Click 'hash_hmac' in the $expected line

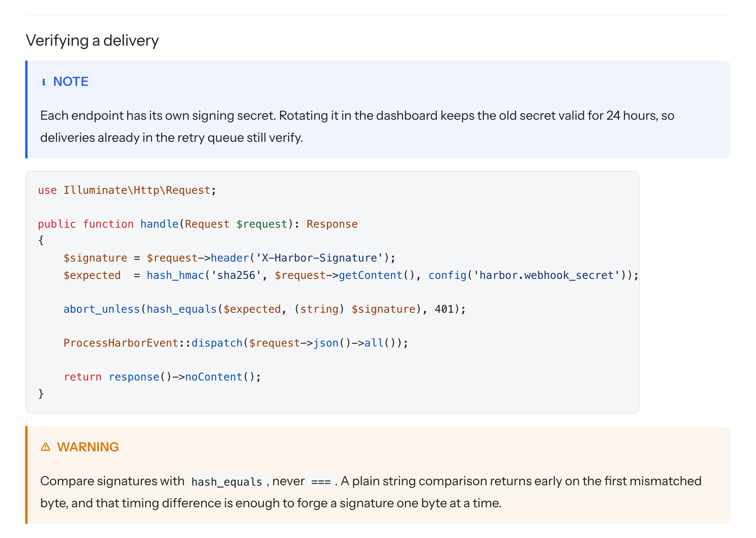click(175, 275)
